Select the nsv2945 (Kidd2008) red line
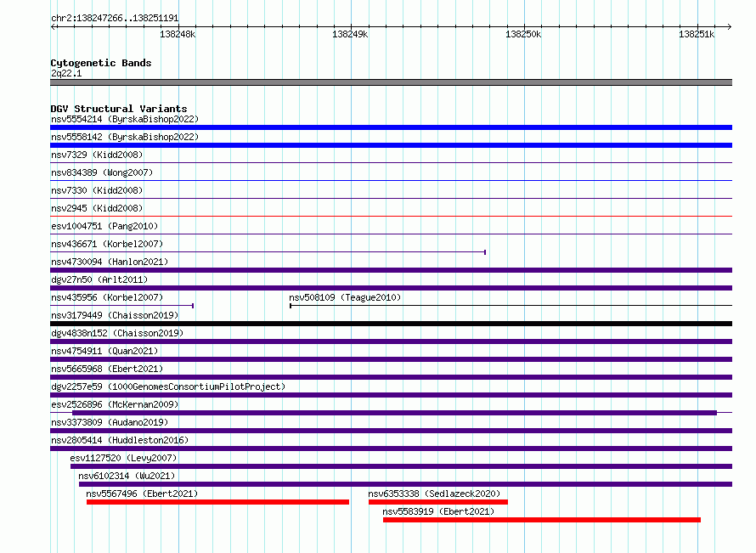The height and width of the screenshot is (553, 756). (391, 216)
